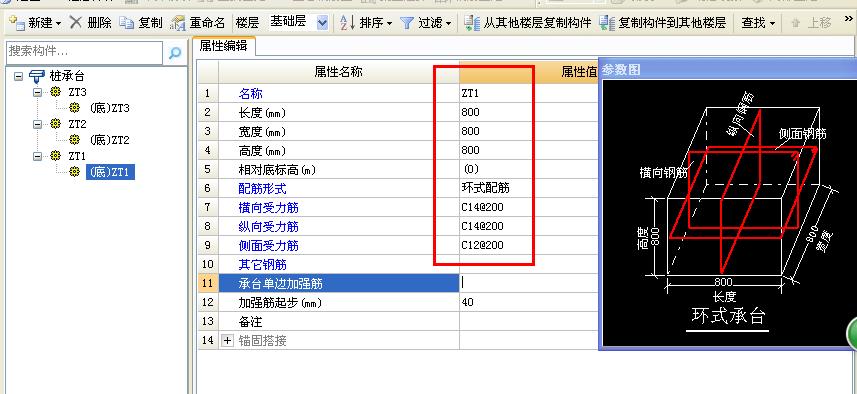Select the (底)ZT2 tree item

[x=109, y=140]
